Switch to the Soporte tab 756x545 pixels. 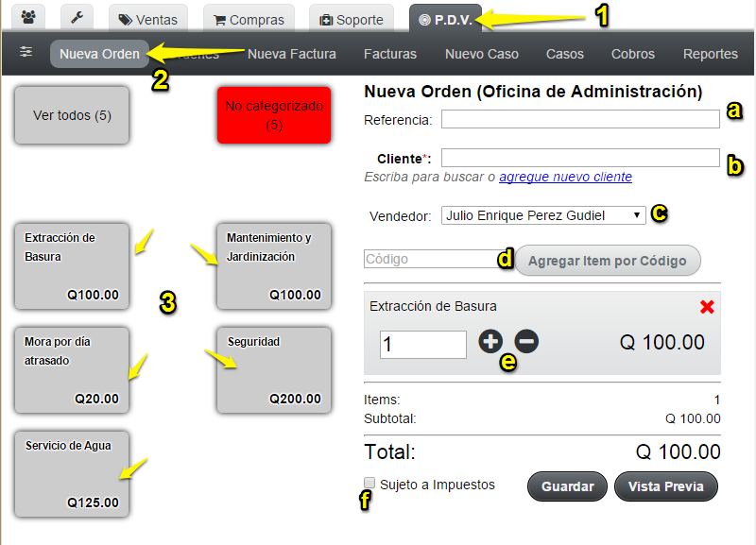352,19
